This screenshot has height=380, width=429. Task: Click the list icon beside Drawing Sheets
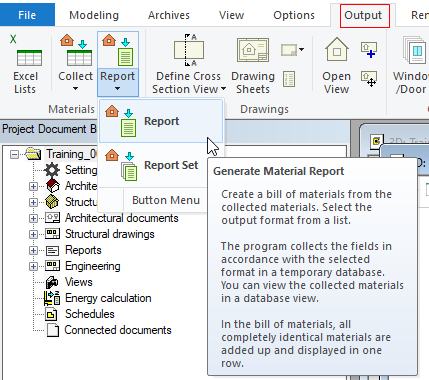[289, 79]
